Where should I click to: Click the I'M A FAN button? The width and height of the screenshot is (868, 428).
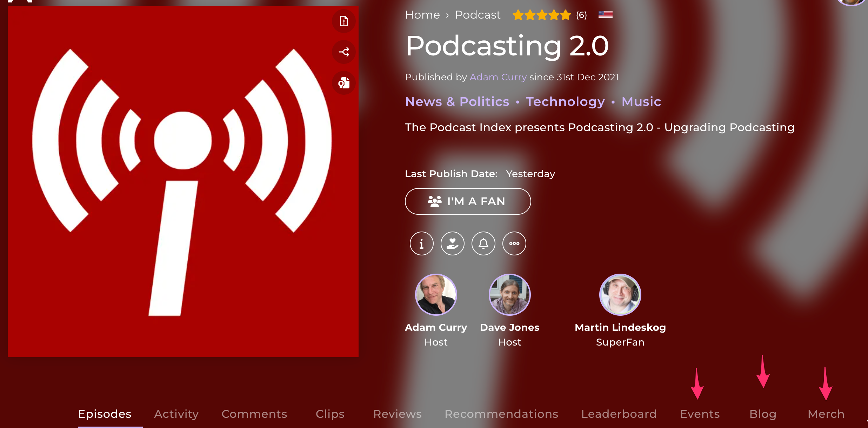(x=468, y=201)
